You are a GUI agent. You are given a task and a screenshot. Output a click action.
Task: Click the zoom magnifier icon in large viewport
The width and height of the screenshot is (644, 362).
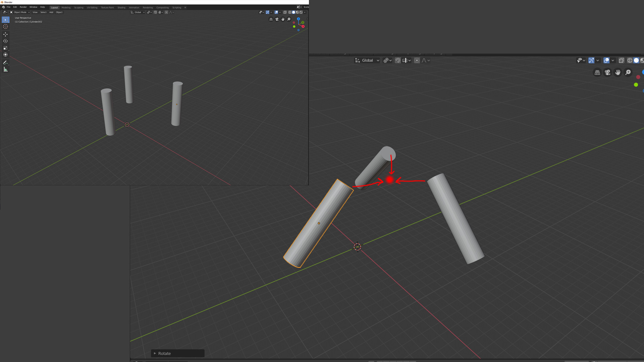pyautogui.click(x=628, y=72)
